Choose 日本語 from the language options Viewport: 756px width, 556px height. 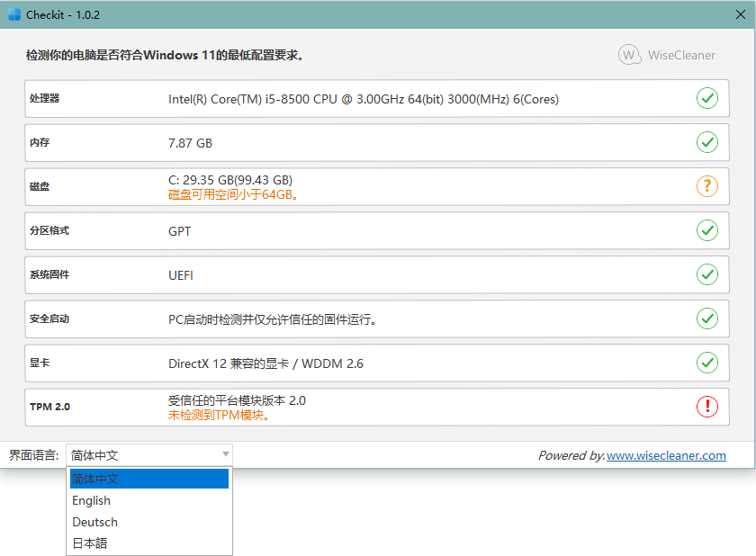tap(92, 543)
